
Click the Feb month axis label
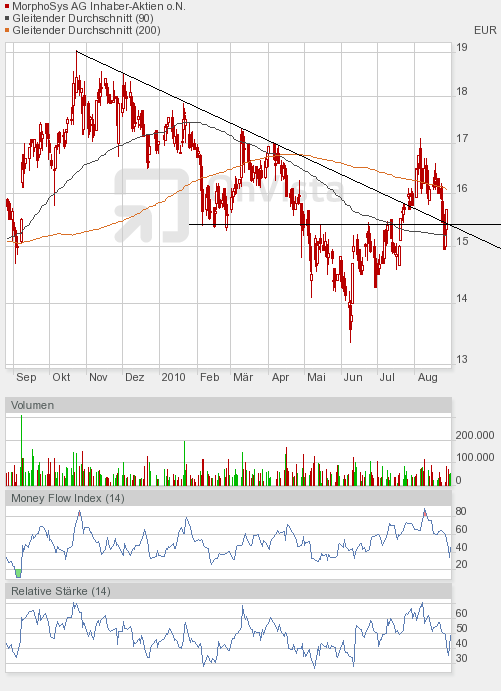pyautogui.click(x=209, y=378)
